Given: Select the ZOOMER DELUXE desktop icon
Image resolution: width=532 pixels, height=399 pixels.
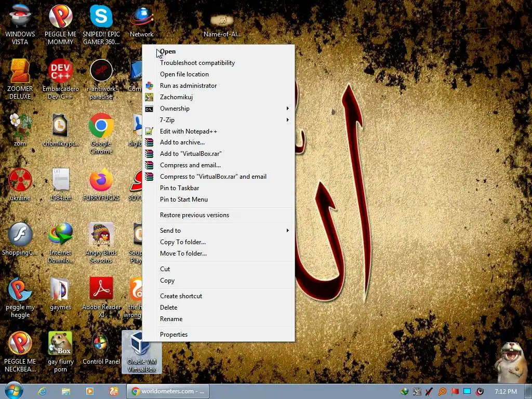Looking at the screenshot, I should [20, 79].
